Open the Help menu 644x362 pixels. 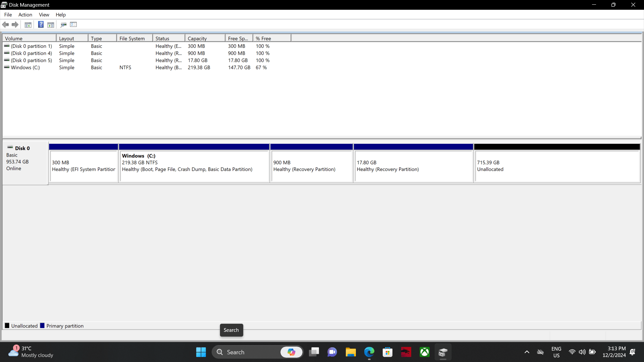[61, 14]
